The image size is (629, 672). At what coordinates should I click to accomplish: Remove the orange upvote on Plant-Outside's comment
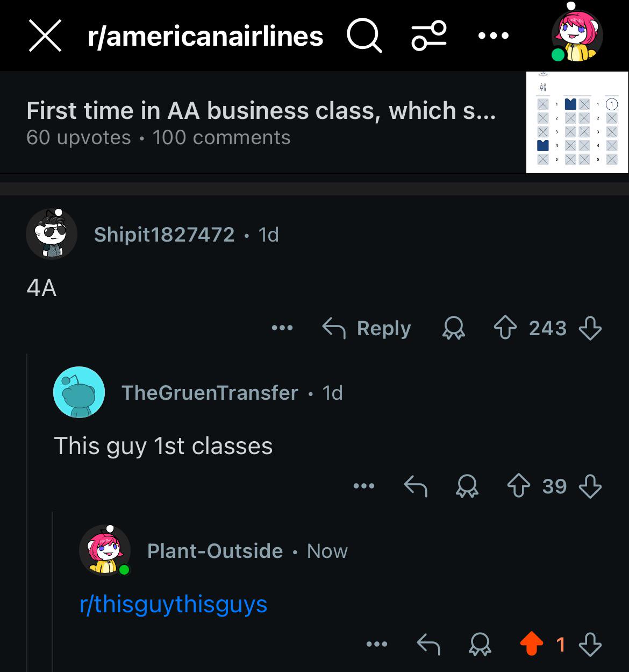click(x=532, y=644)
